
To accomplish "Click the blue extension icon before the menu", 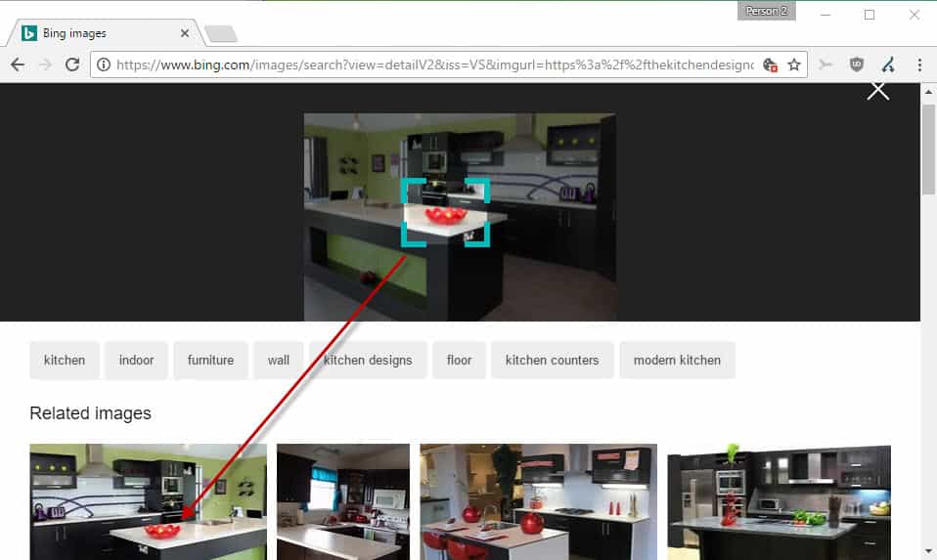I will pyautogui.click(x=888, y=65).
